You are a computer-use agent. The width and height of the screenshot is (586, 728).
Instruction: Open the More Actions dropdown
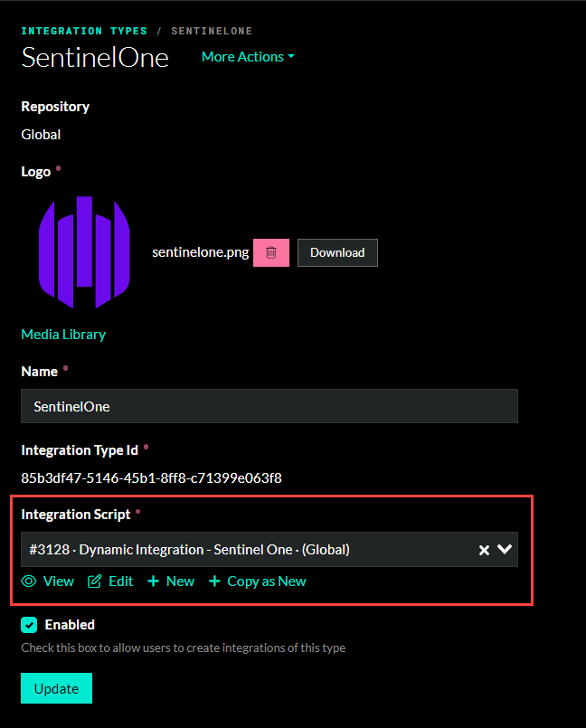click(247, 57)
